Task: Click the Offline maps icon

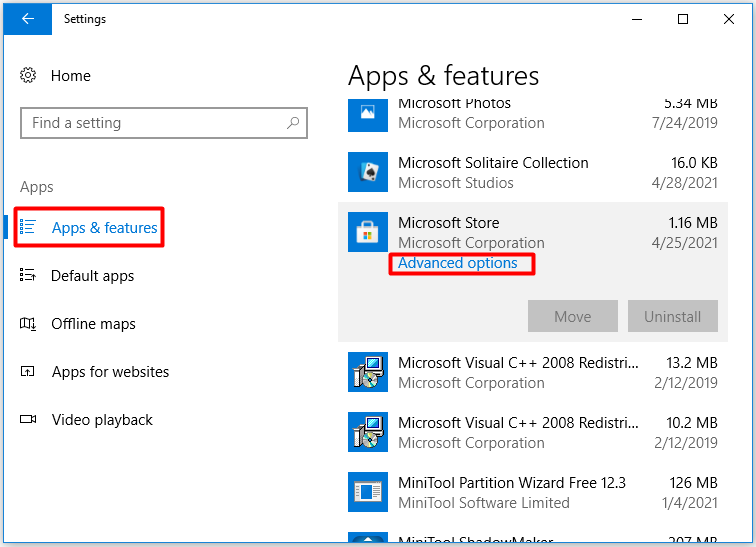Action: click(x=27, y=323)
